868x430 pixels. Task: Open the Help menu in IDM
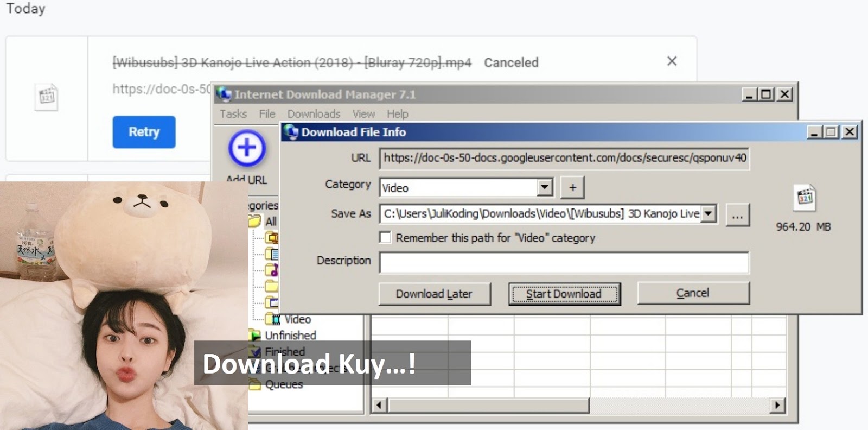398,114
